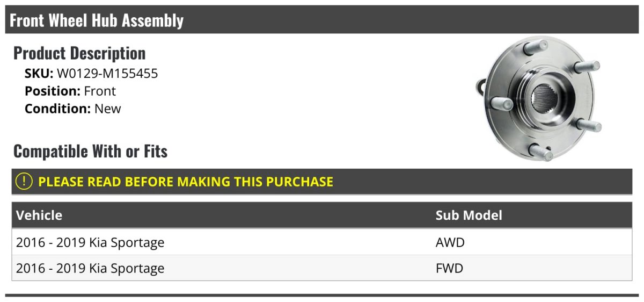Image resolution: width=644 pixels, height=302 pixels.
Task: Click the Condition label
Action: (57, 109)
